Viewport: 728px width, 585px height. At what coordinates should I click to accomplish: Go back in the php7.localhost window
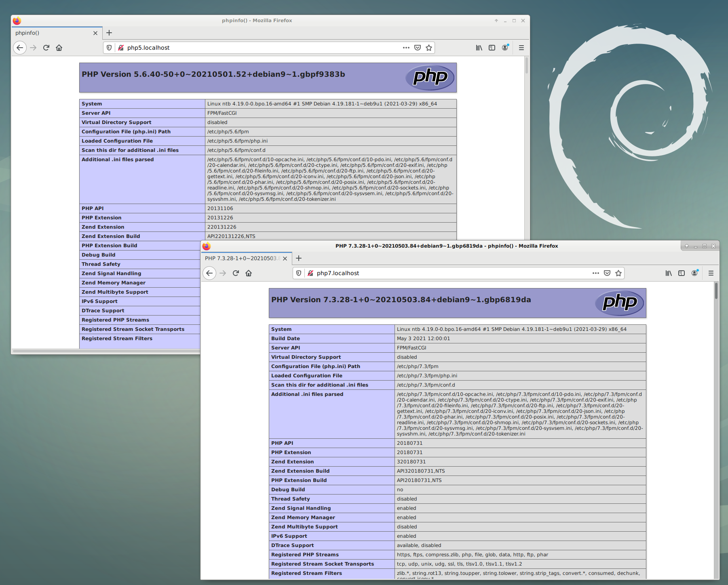tap(209, 273)
